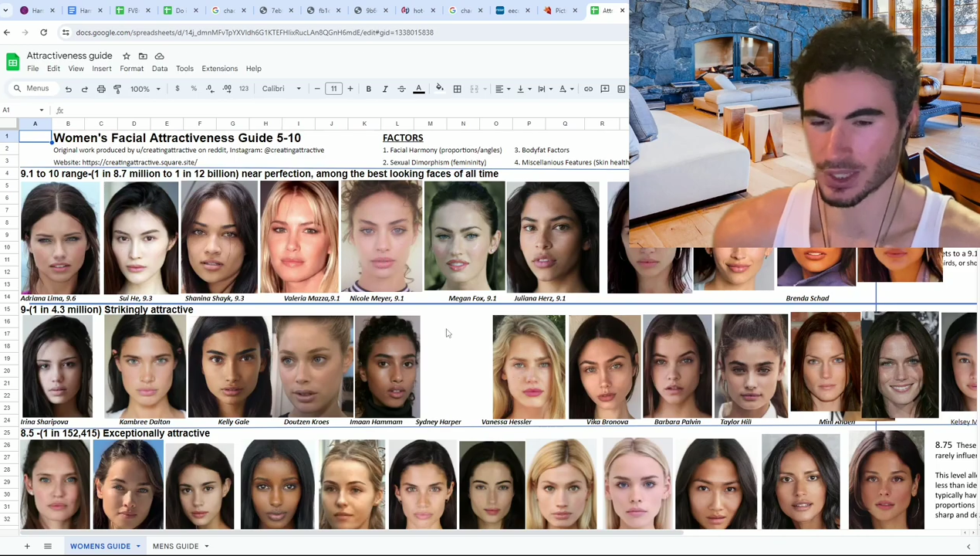Switch to the MENS GUIDE sheet tab
The height and width of the screenshot is (556, 980).
pyautogui.click(x=175, y=546)
